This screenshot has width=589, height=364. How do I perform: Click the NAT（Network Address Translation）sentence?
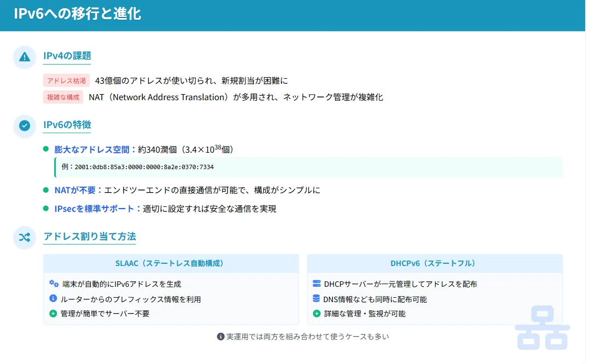(236, 97)
